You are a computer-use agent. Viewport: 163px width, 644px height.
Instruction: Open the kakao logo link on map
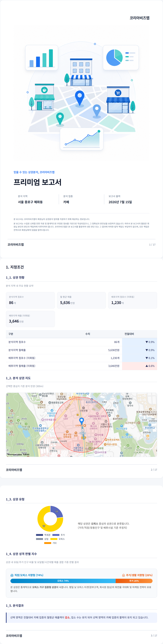coord(26,454)
